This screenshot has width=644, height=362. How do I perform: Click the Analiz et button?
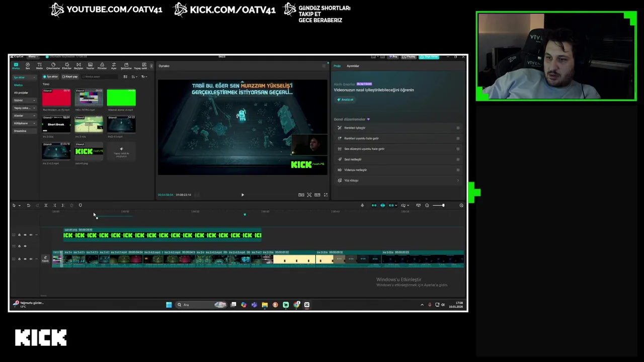point(345,100)
